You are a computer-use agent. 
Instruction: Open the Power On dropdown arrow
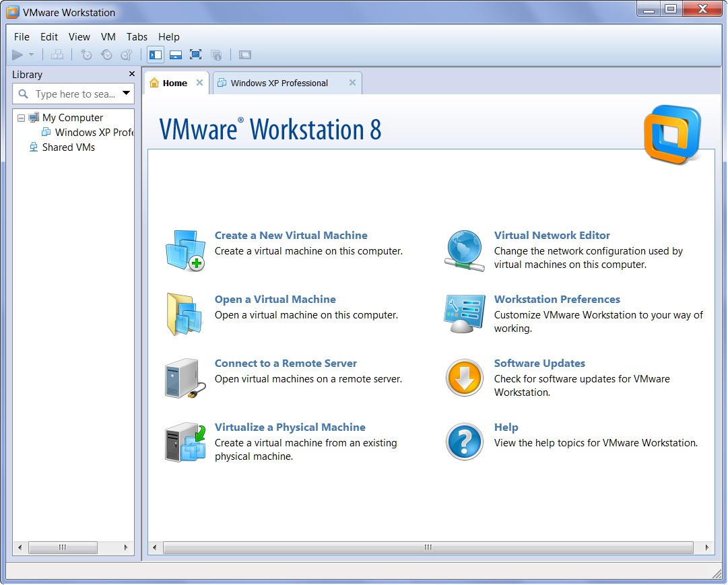coord(31,55)
